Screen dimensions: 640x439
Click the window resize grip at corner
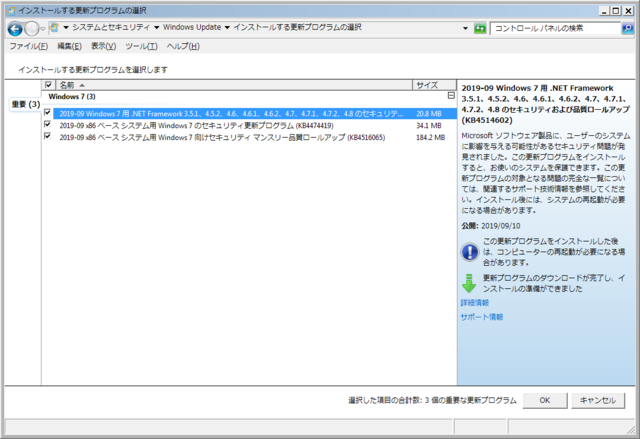pyautogui.click(x=631, y=429)
